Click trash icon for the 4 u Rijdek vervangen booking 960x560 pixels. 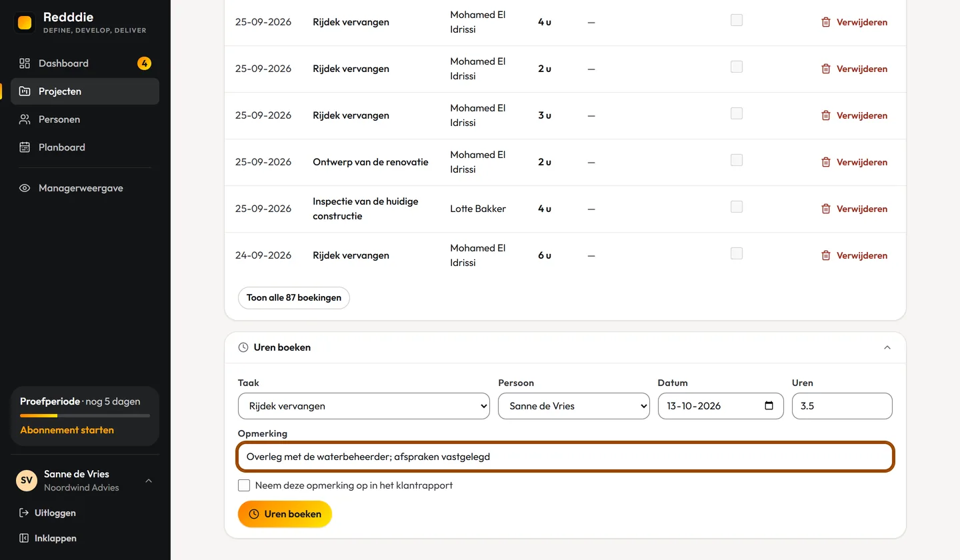pos(826,22)
